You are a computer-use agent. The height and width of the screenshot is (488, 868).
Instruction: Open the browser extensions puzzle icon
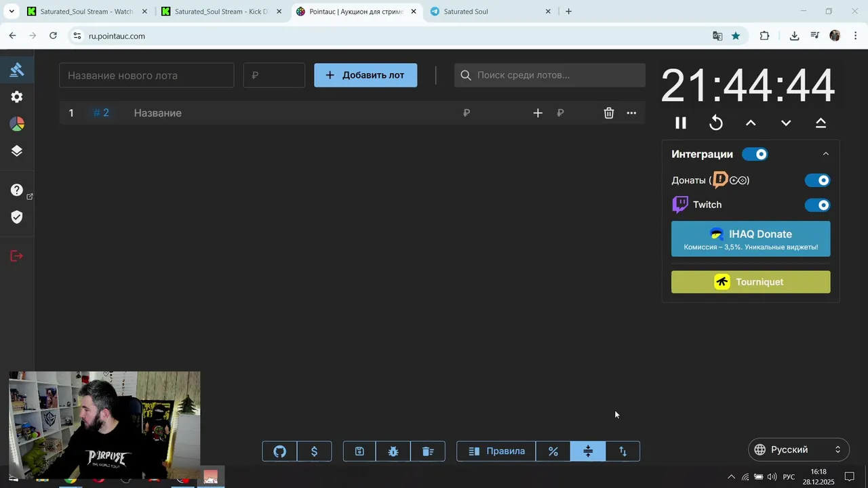pos(764,36)
